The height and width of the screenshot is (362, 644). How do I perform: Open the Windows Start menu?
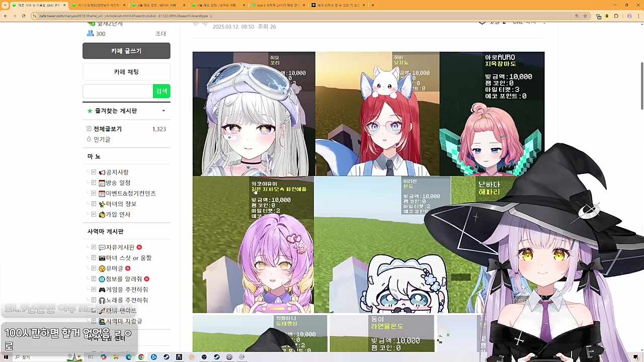[6, 357]
